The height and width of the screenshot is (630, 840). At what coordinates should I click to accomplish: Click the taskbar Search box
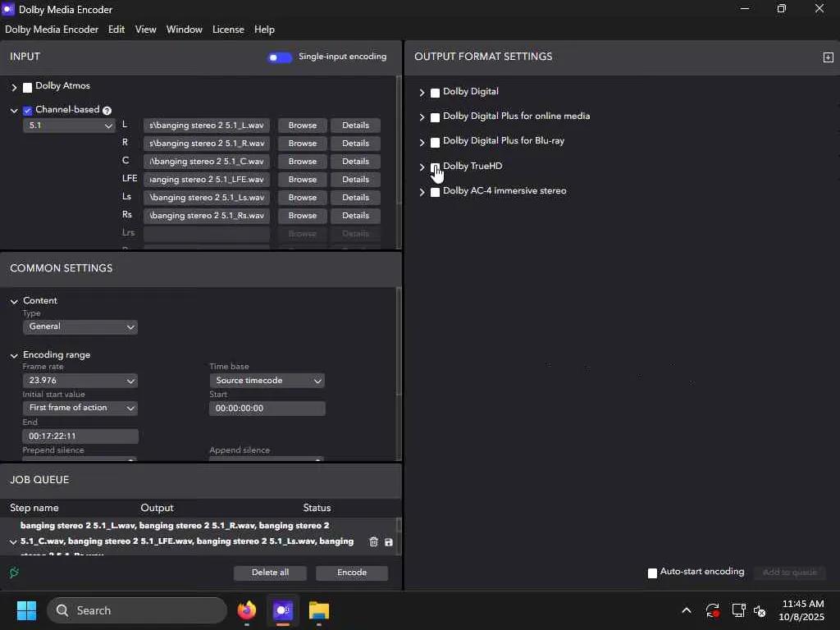(137, 610)
